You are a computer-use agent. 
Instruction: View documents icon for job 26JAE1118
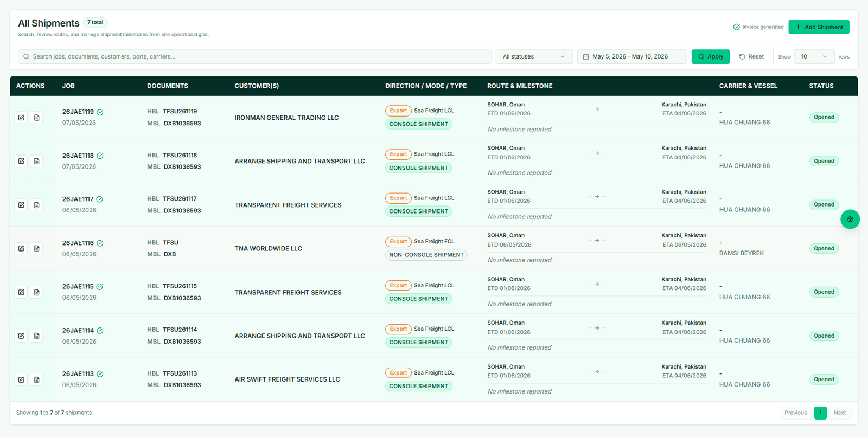tap(36, 161)
